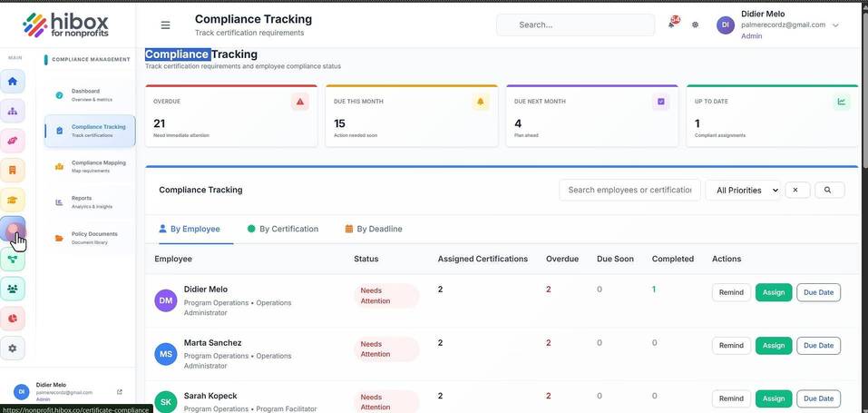This screenshot has width=868, height=413.
Task: Switch to the By Employee tab
Action: click(190, 229)
